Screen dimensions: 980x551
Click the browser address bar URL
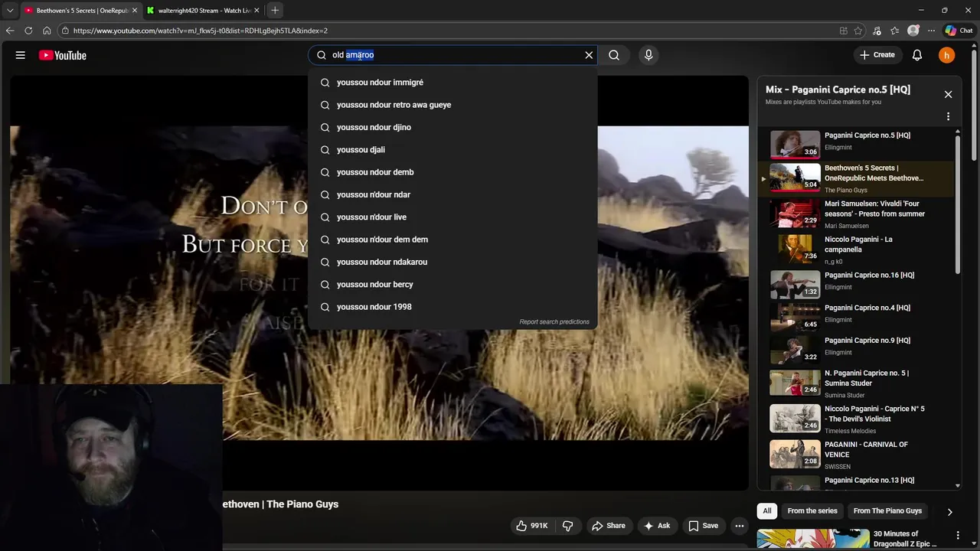[201, 31]
